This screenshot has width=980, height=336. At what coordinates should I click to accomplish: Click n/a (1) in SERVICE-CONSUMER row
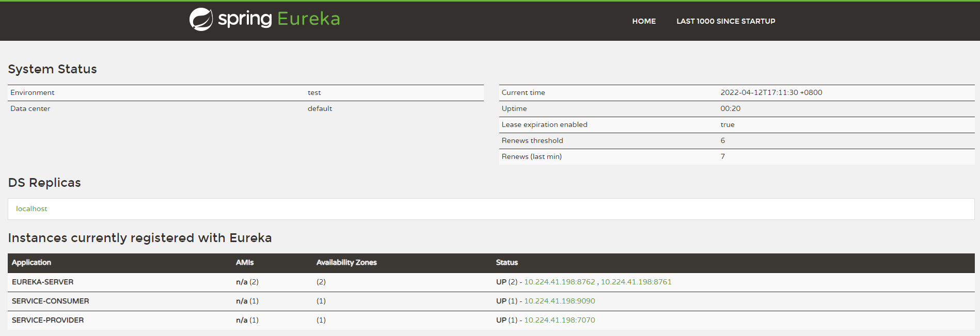click(247, 301)
